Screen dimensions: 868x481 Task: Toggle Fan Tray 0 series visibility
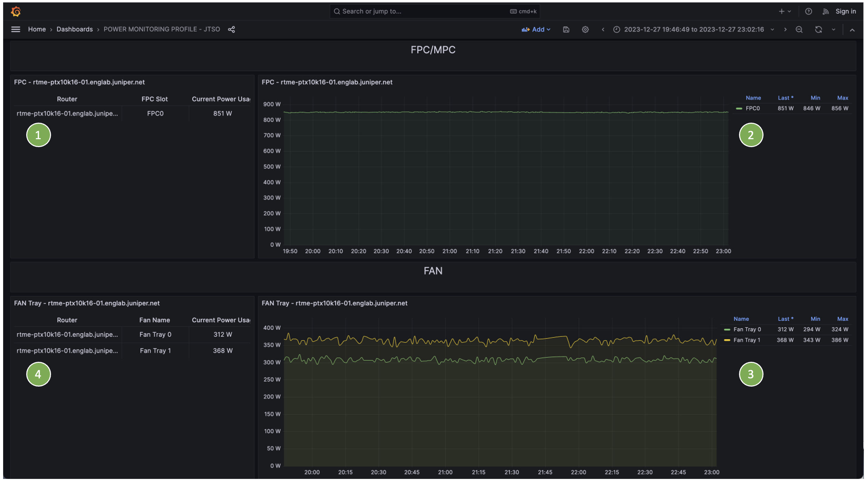point(747,329)
